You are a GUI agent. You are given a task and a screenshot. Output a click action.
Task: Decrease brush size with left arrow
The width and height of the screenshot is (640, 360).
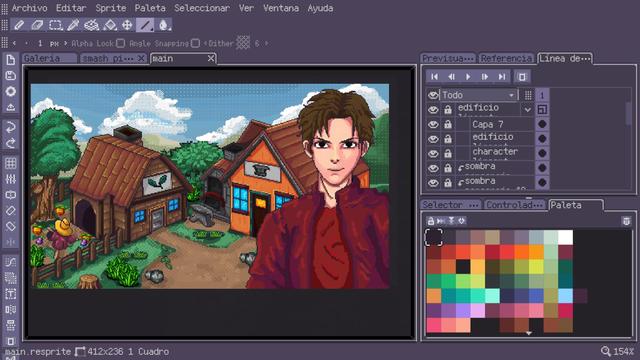point(15,43)
